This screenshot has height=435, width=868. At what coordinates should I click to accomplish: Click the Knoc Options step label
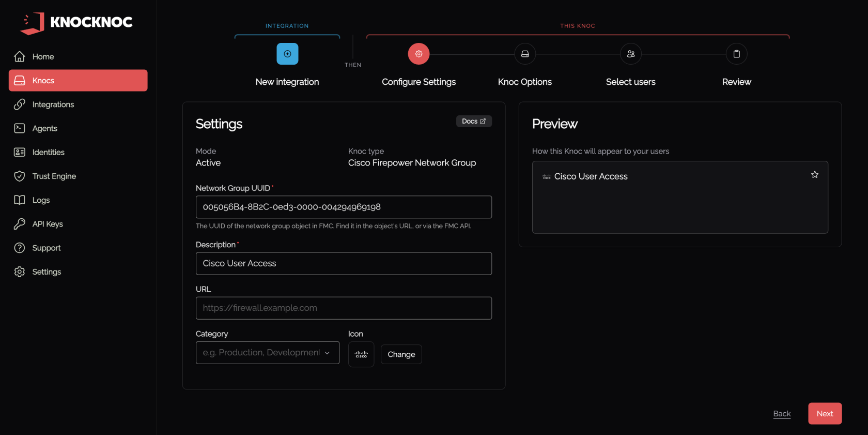coord(525,82)
